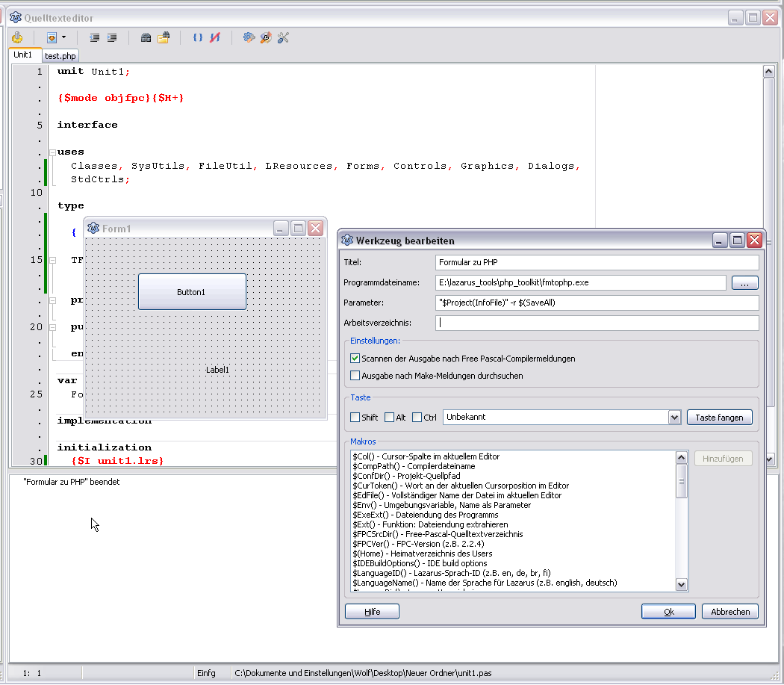Click the unindent selection toolbar icon

[95, 37]
